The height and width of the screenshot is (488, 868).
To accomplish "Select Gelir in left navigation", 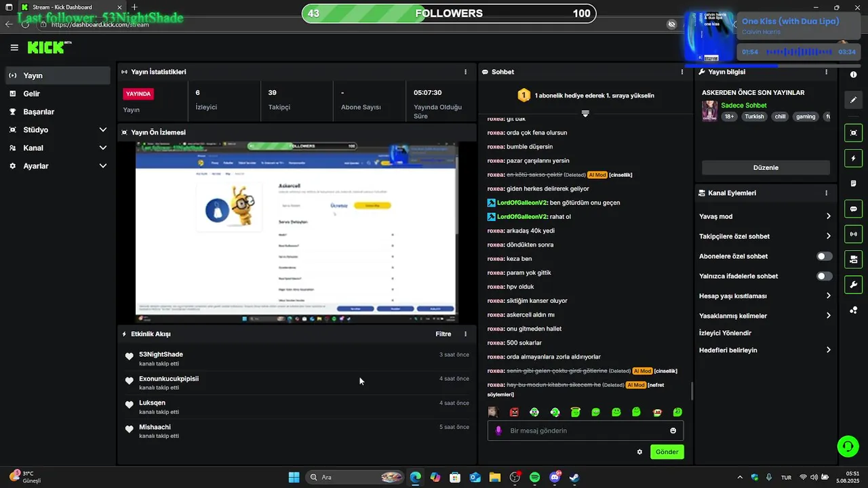I will pyautogui.click(x=58, y=94).
